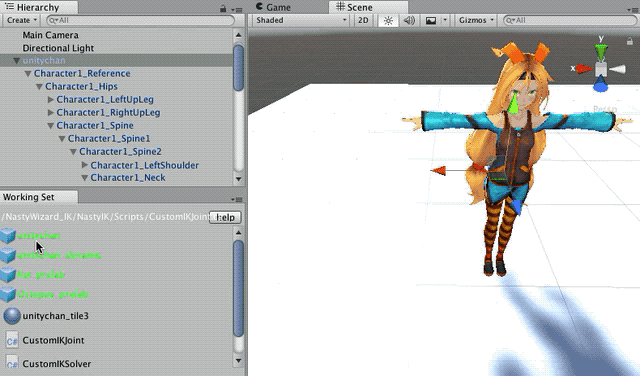Select the CustomIKJoint C# script icon
This screenshot has width=640, height=376.
point(12,340)
